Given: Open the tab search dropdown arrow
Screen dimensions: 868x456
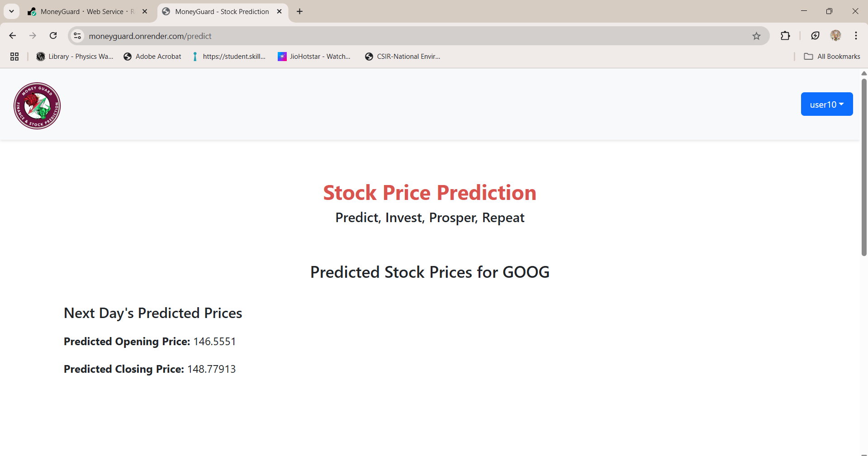Looking at the screenshot, I should pos(12,11).
